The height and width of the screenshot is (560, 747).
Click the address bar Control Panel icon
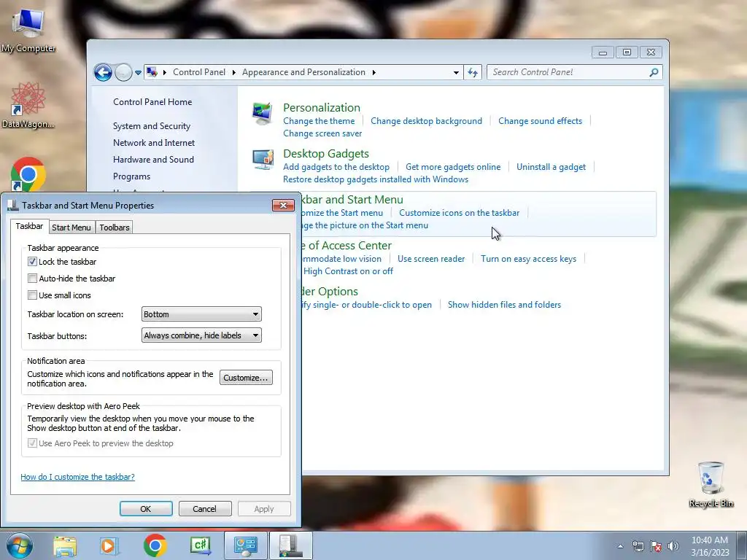[x=152, y=72]
